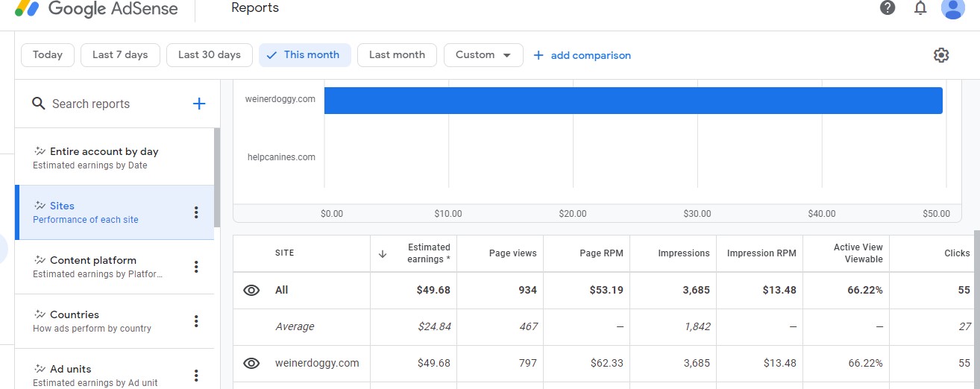980x389 pixels.
Task: Click the 467 average page views value
Action: 528,327
